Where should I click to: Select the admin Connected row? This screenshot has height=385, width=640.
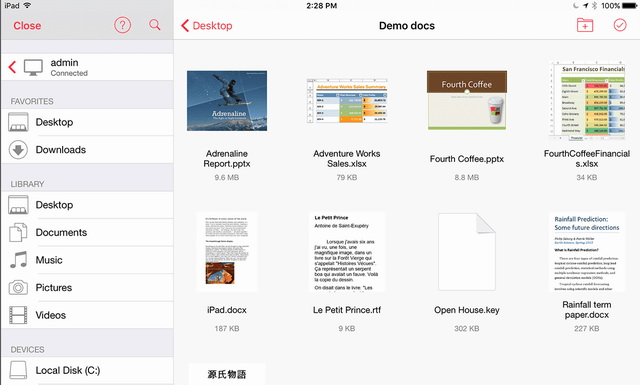point(87,67)
